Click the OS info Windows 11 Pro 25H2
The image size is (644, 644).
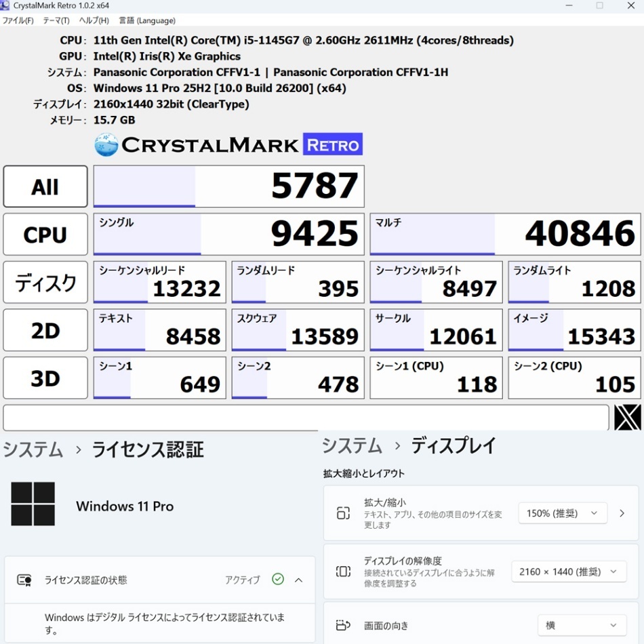[220, 88]
